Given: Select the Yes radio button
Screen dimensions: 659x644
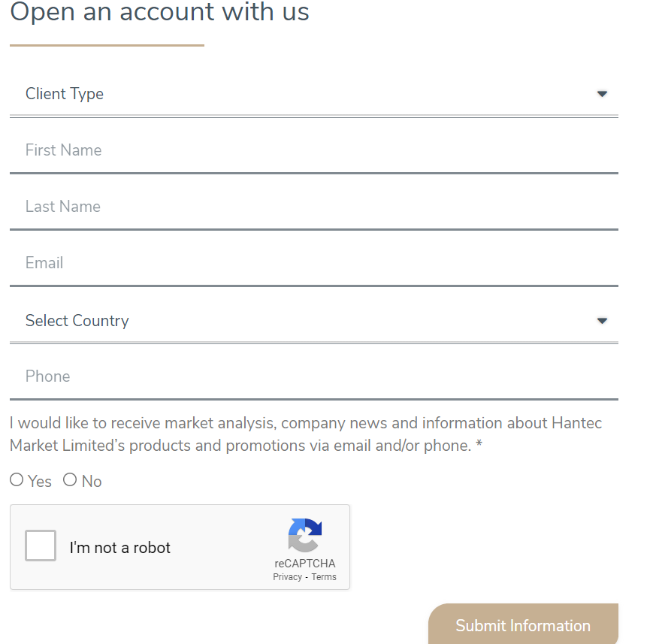Looking at the screenshot, I should (17, 479).
